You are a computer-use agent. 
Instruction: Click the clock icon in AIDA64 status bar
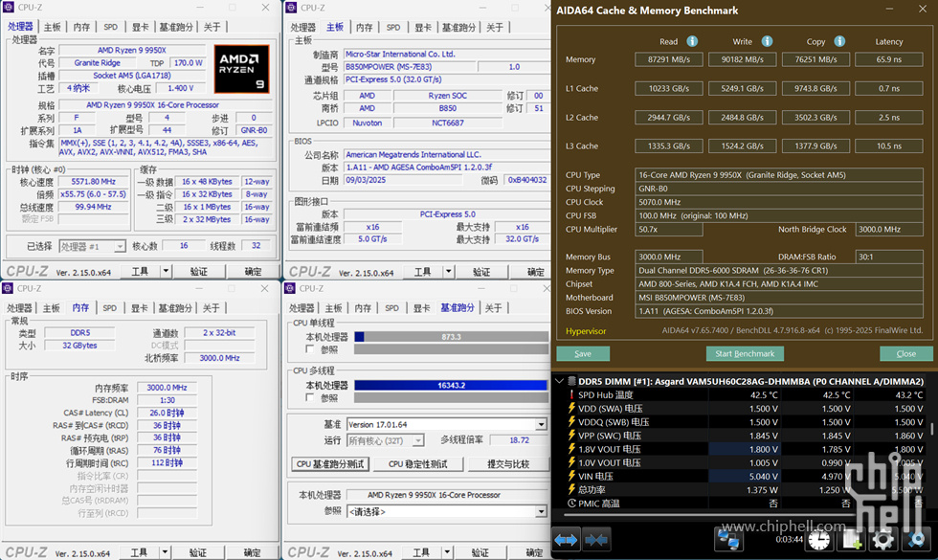819,541
